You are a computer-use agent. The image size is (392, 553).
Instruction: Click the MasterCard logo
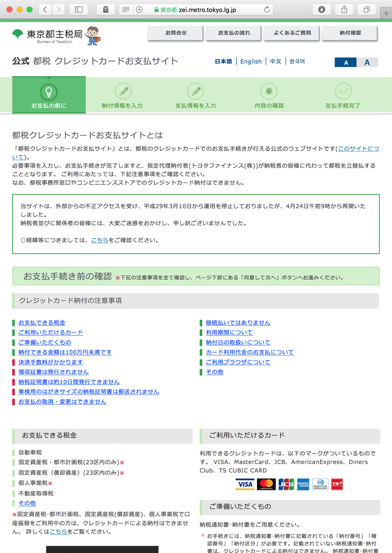pyautogui.click(x=266, y=484)
